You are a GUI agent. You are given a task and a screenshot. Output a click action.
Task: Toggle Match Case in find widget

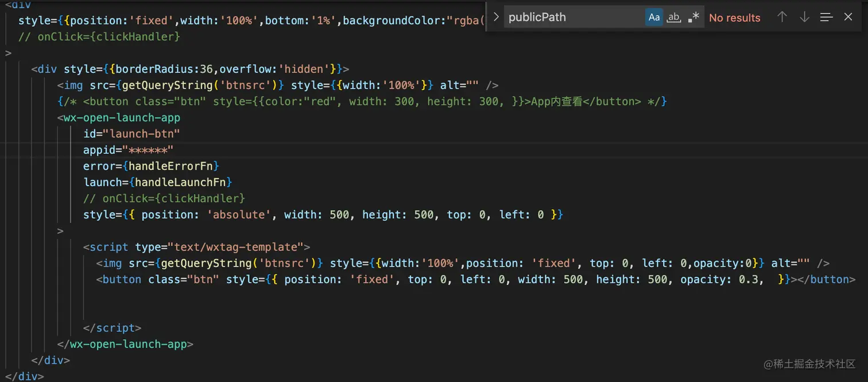[x=654, y=17]
